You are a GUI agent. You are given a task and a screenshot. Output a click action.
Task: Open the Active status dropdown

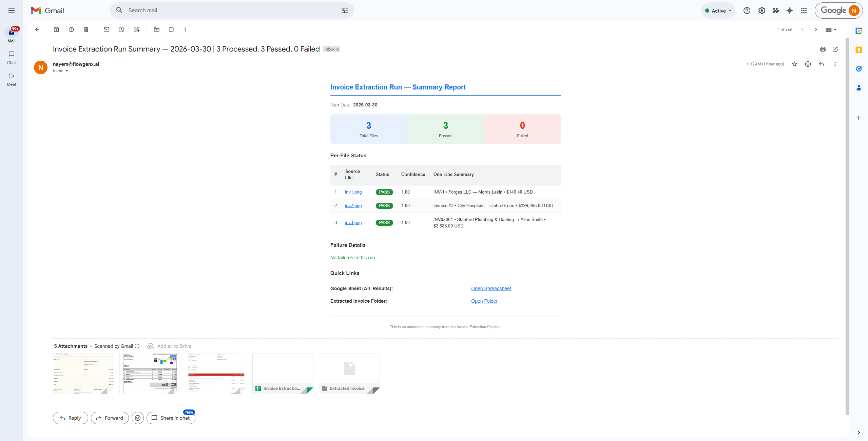(x=718, y=11)
